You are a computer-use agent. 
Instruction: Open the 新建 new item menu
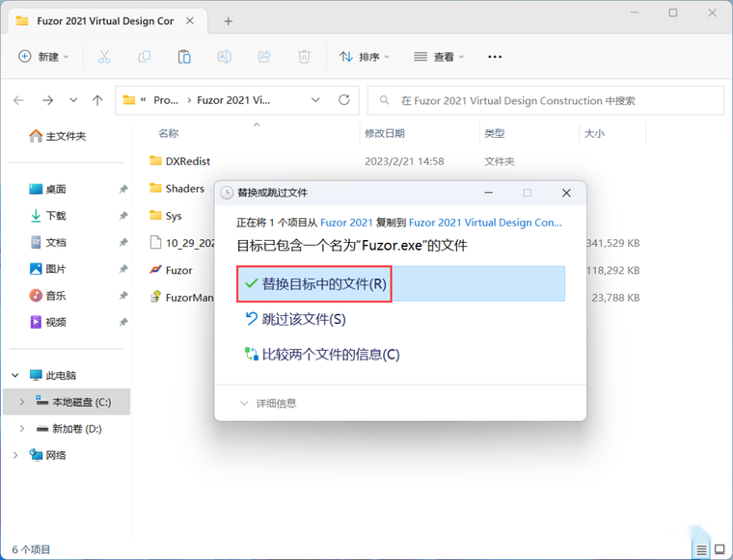[x=43, y=57]
